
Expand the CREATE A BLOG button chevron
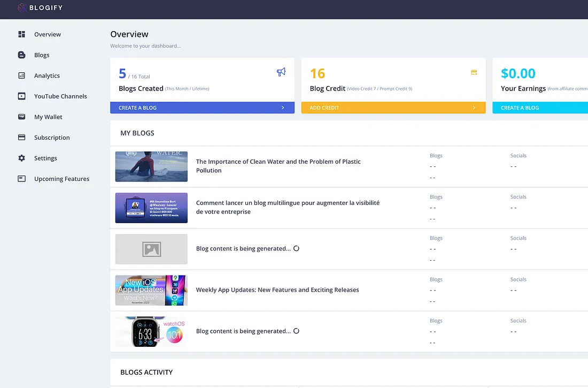pos(283,107)
